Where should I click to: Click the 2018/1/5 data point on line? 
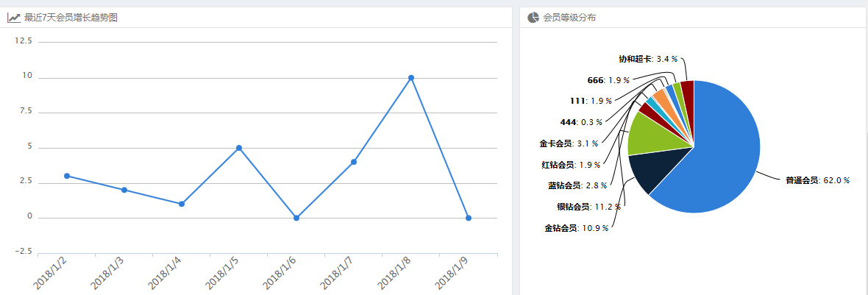click(x=239, y=148)
